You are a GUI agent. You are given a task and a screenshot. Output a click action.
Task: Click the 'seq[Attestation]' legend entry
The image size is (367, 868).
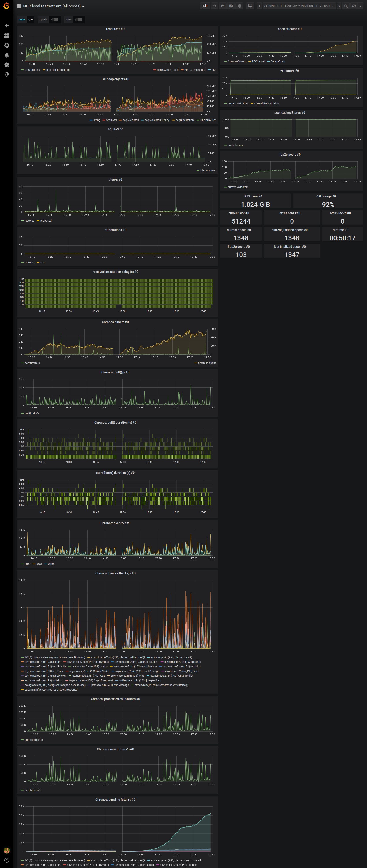pos(185,120)
